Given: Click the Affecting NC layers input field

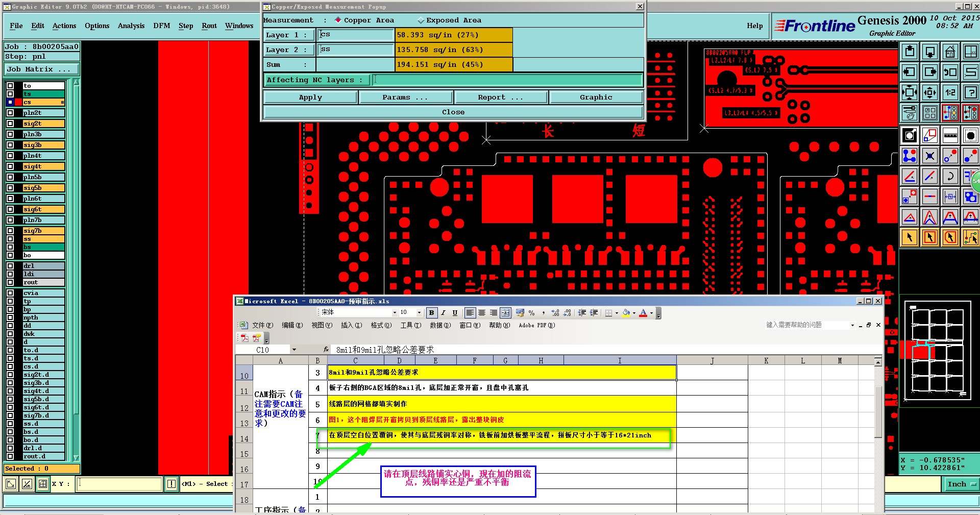Looking at the screenshot, I should [x=507, y=80].
